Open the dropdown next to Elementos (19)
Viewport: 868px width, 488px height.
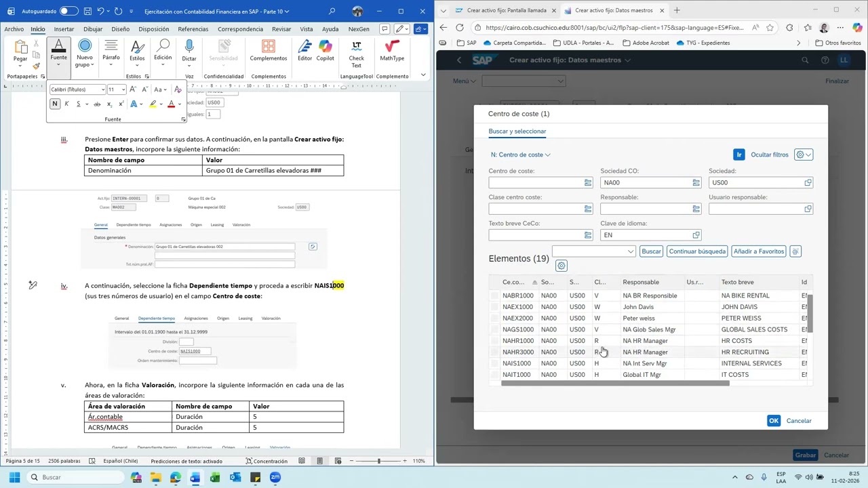click(631, 251)
